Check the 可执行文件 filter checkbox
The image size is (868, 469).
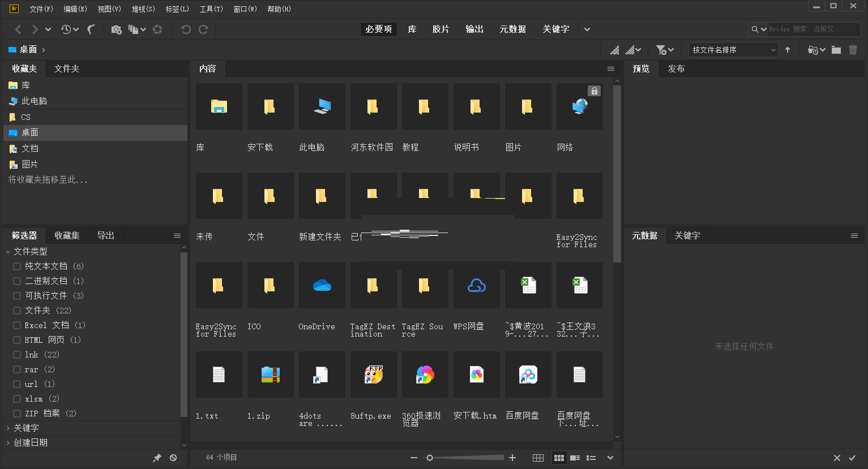coord(17,296)
